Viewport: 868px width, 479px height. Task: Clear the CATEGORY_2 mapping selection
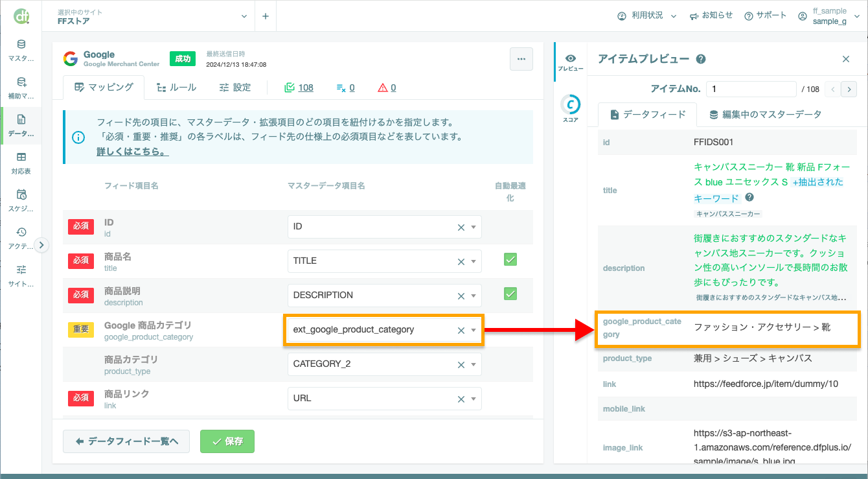461,364
